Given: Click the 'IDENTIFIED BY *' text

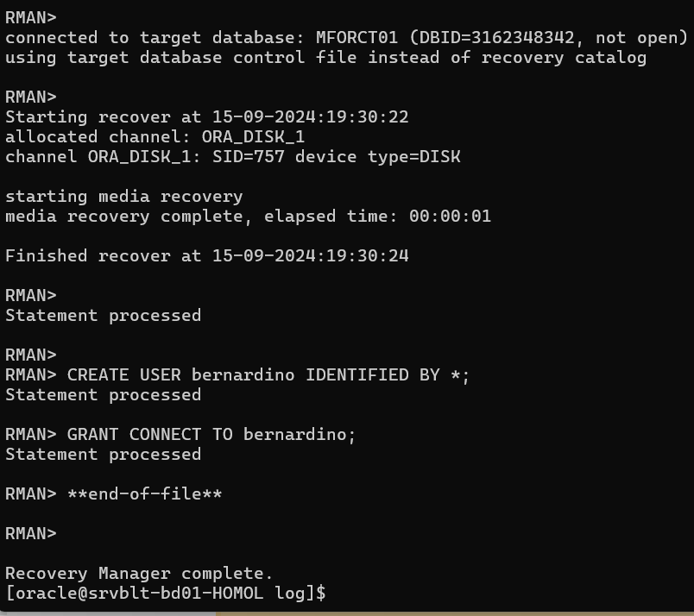Looking at the screenshot, I should point(382,374).
